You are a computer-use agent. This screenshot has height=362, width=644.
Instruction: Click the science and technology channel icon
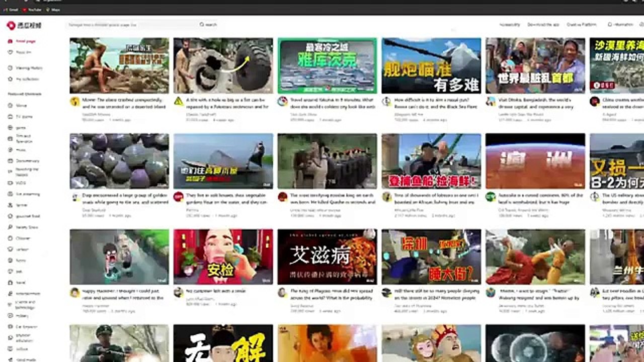tap(11, 305)
